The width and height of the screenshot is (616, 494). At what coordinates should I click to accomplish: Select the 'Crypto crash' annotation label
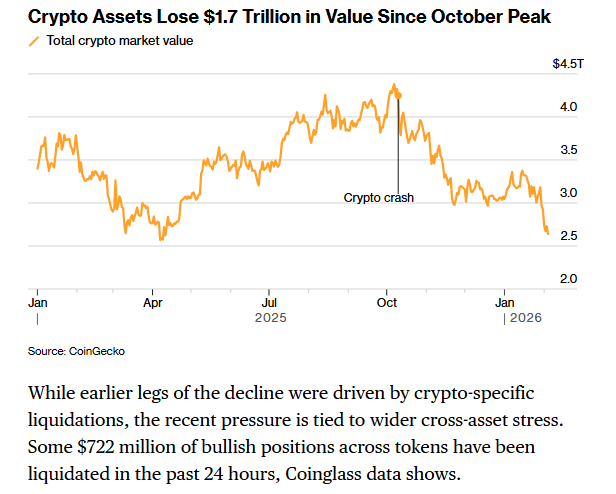pos(378,197)
